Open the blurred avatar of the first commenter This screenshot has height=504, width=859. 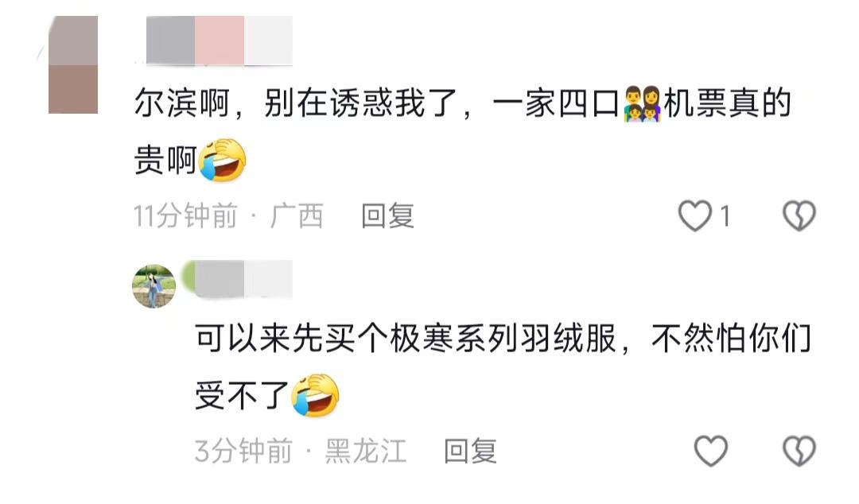click(x=73, y=64)
